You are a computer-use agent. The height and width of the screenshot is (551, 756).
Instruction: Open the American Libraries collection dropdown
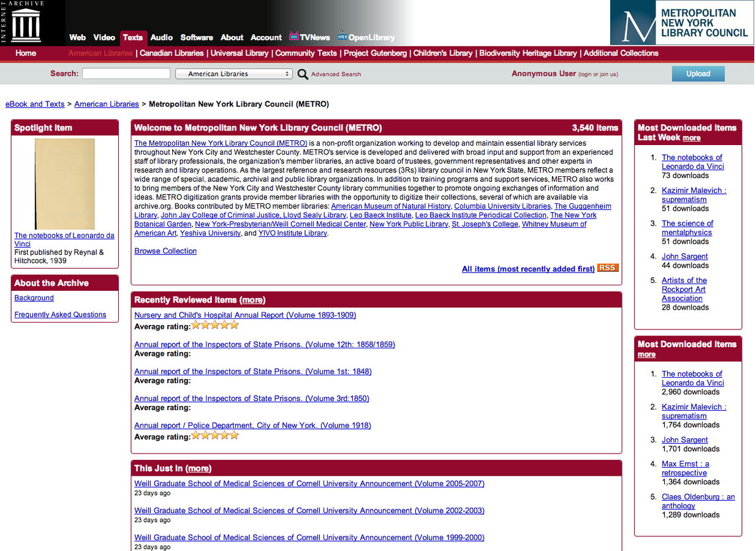pos(234,73)
